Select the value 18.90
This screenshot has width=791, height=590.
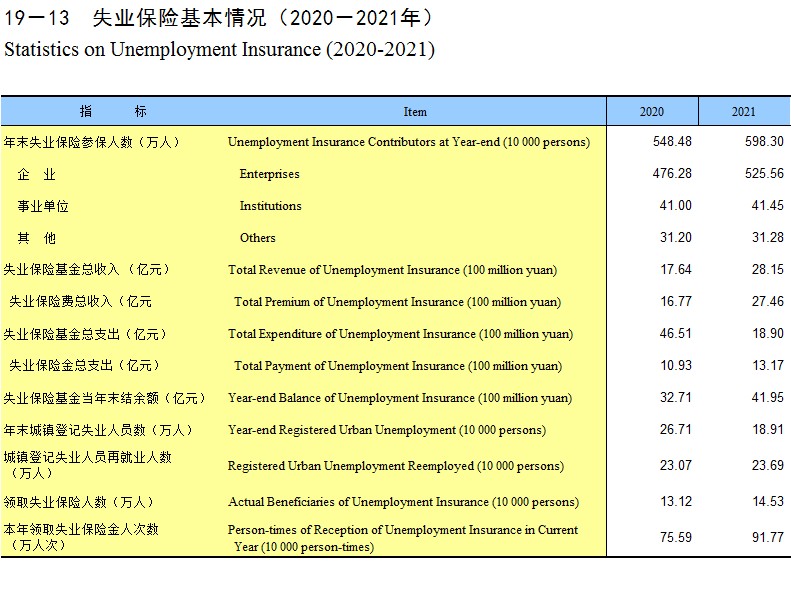click(768, 334)
